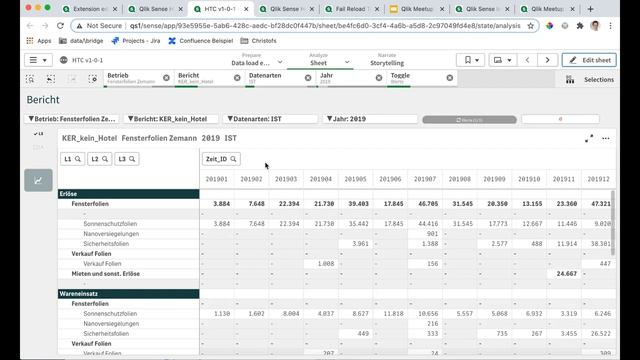640x360 pixels.
Task: Remove the Bericht selection
Action: 237,78
